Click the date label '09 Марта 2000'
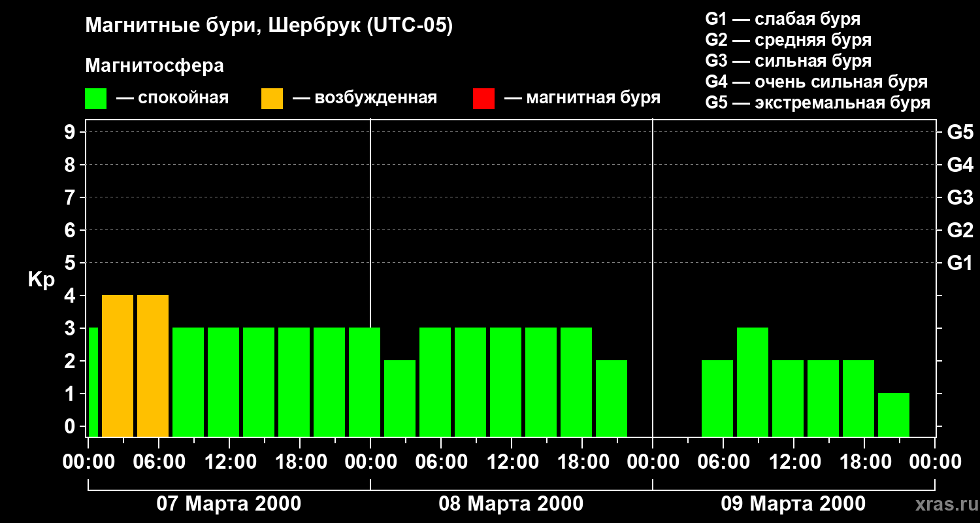980x523 pixels. tap(793, 504)
